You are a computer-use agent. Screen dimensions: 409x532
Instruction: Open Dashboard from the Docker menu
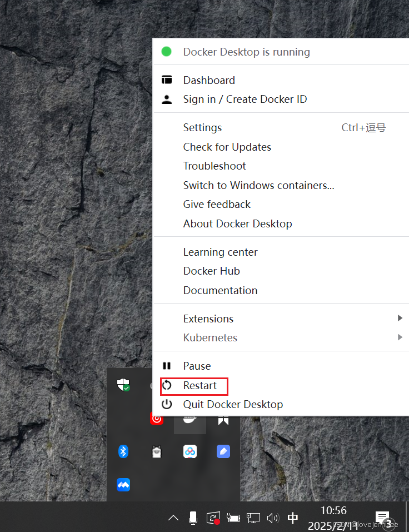coord(281,80)
